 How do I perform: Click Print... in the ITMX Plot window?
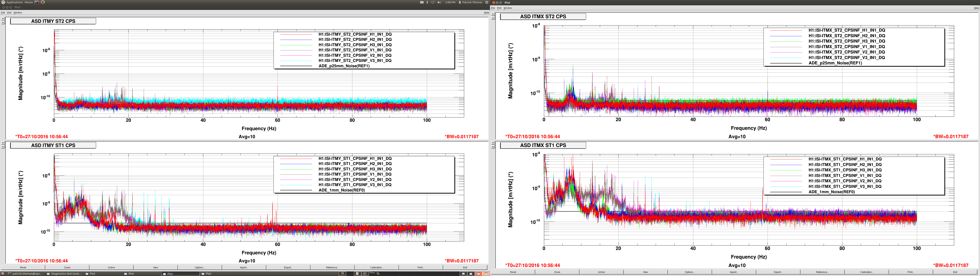tap(911, 272)
